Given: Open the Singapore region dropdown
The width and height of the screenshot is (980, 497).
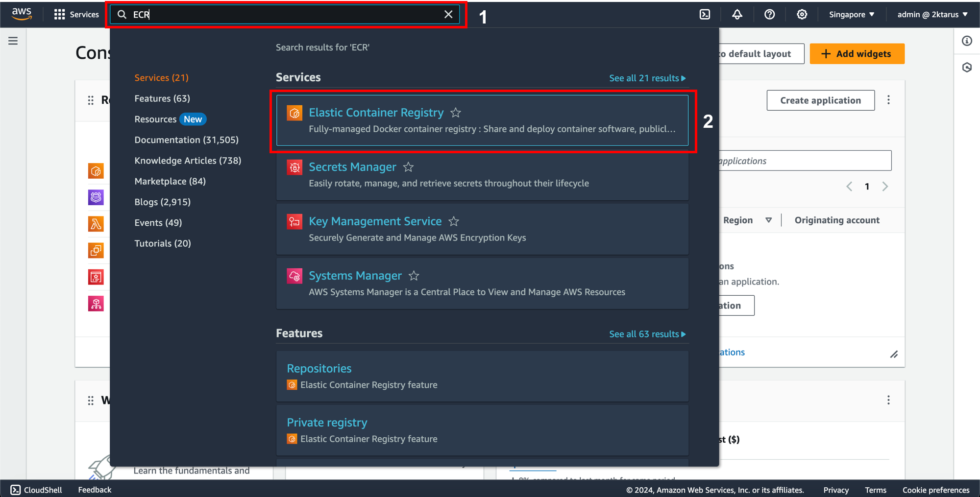Looking at the screenshot, I should coord(852,14).
